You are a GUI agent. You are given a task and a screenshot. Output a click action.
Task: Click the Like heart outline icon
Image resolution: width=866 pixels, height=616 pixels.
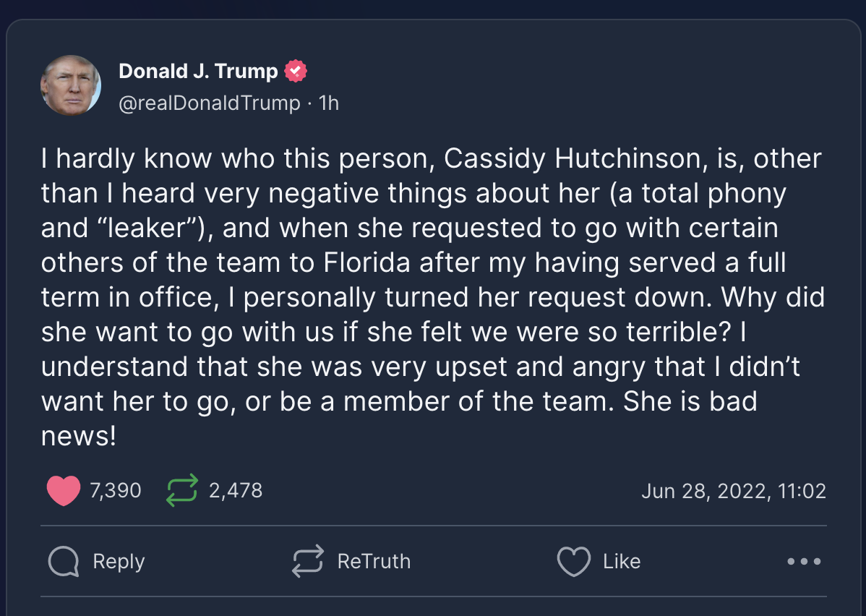tap(574, 561)
